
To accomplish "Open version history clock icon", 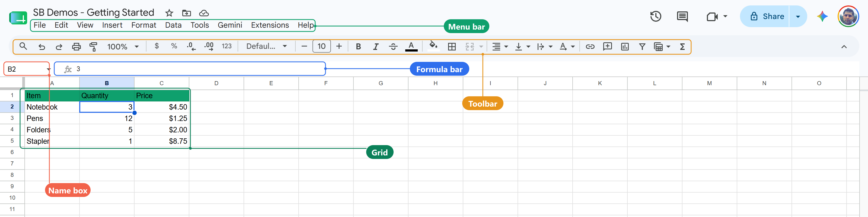I will 656,16.
